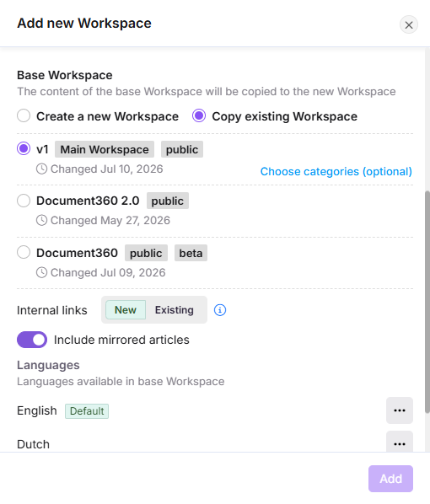Click the Default badge next to English
This screenshot has height=504, width=430.
click(87, 411)
